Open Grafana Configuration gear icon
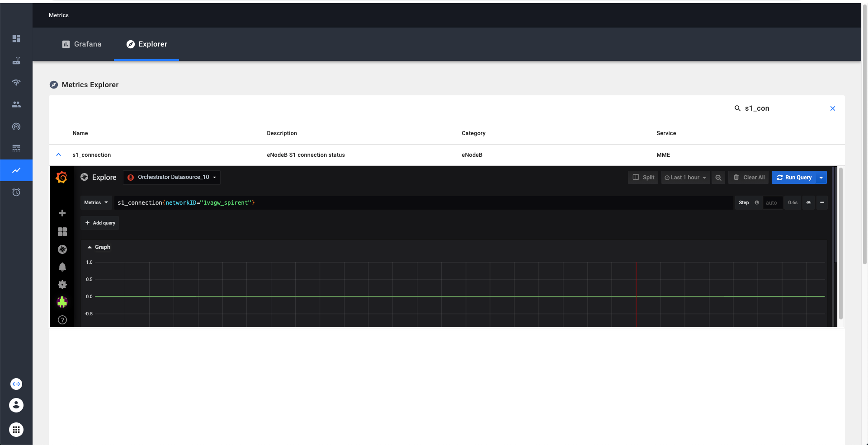The width and height of the screenshot is (868, 445). tap(62, 285)
